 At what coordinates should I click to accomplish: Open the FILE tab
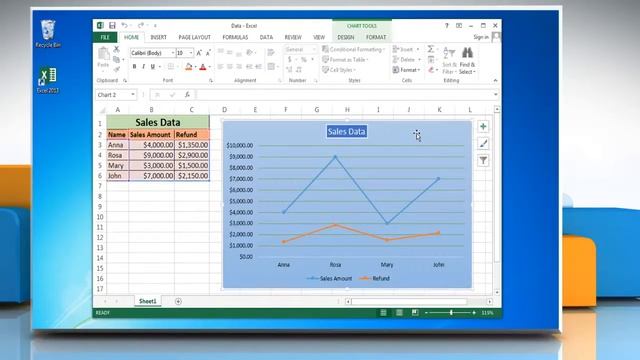pyautogui.click(x=105, y=37)
